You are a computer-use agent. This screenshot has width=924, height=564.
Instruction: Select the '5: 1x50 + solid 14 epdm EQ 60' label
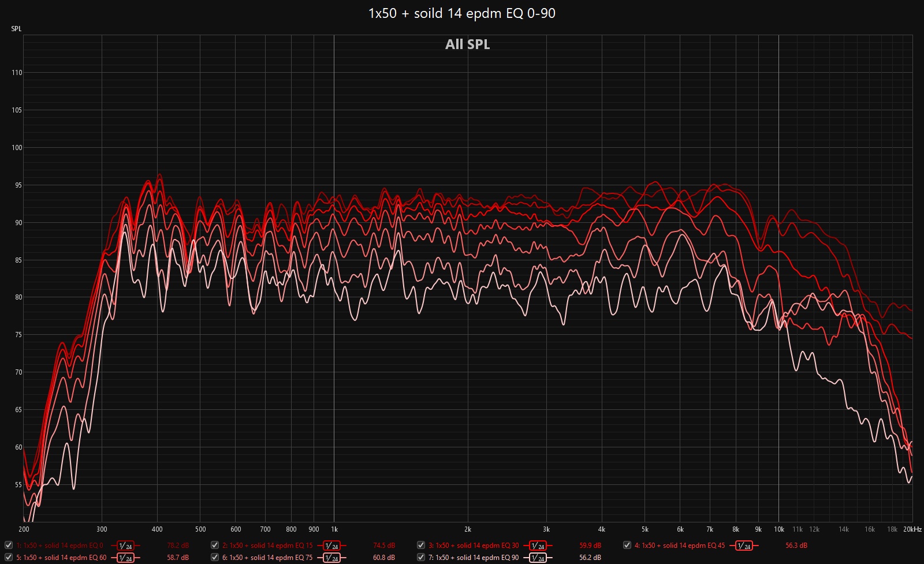pos(61,558)
